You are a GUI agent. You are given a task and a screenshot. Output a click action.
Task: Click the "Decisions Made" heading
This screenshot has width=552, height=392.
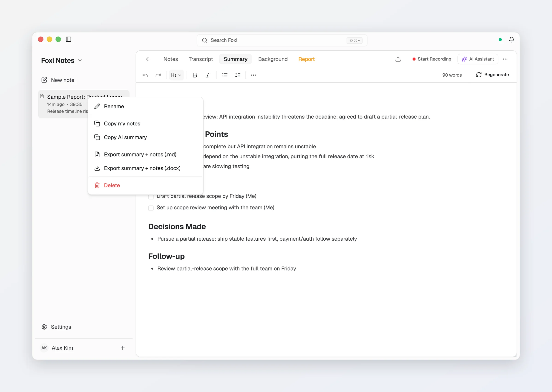pyautogui.click(x=177, y=226)
